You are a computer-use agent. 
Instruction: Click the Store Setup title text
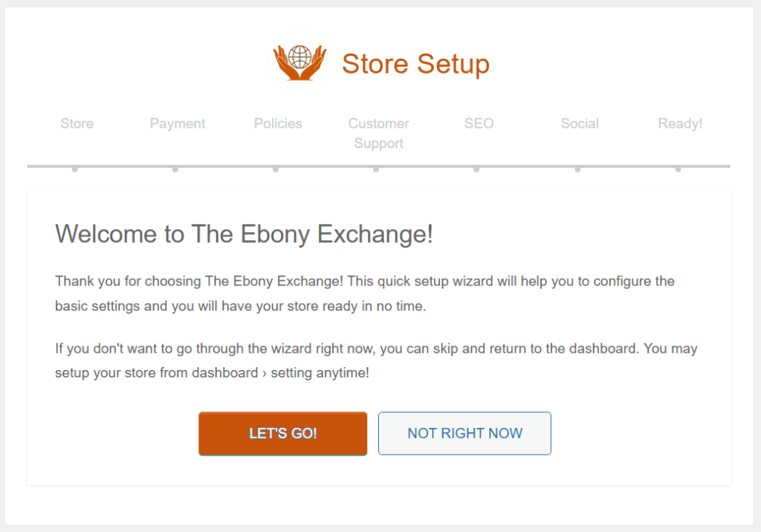click(x=415, y=64)
